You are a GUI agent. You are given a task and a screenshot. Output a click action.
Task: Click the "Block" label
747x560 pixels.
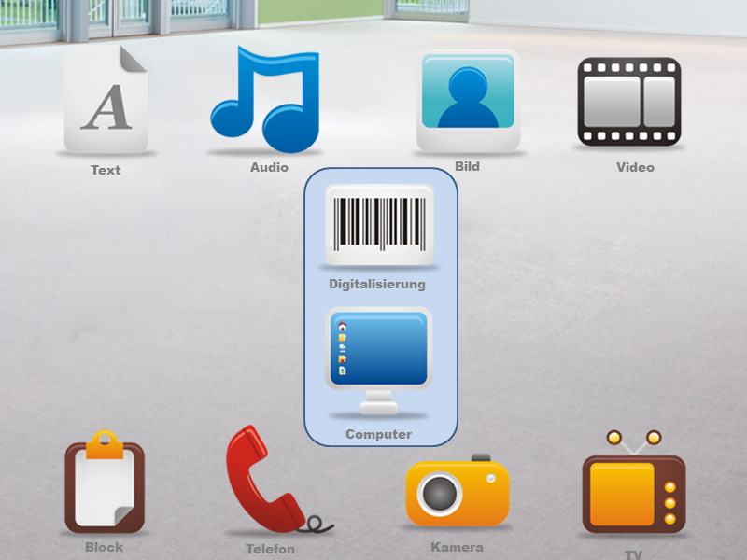tap(104, 547)
